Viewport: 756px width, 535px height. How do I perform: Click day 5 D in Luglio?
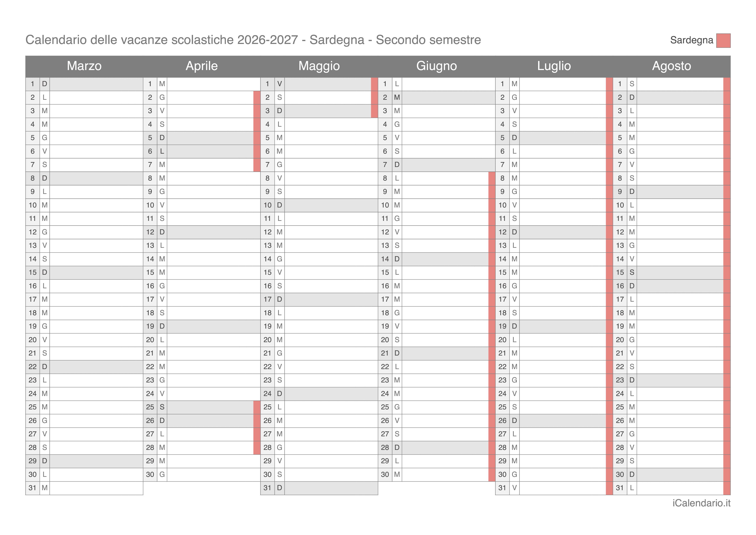point(554,138)
